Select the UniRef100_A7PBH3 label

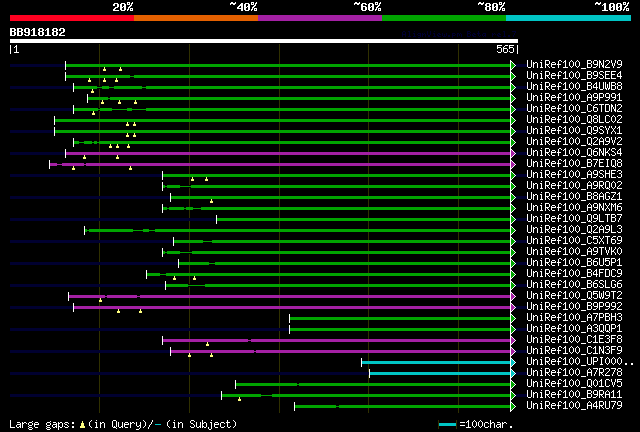574,318
